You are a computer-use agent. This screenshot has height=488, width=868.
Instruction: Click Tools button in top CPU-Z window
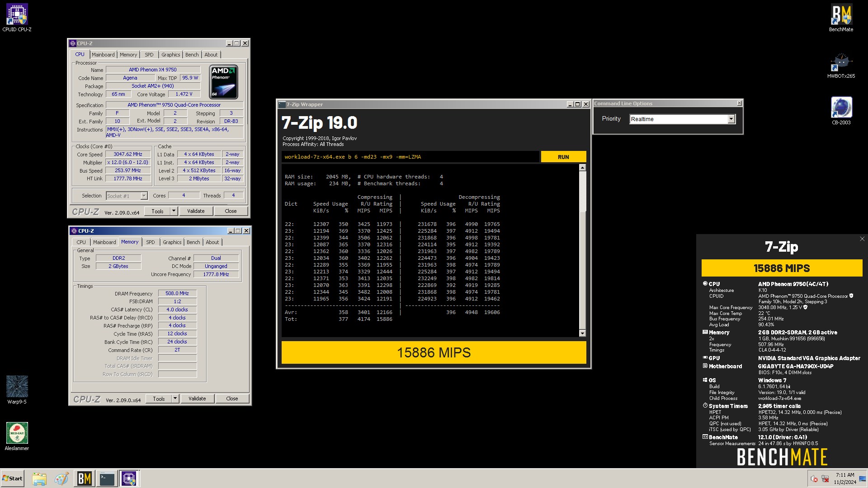(x=157, y=211)
